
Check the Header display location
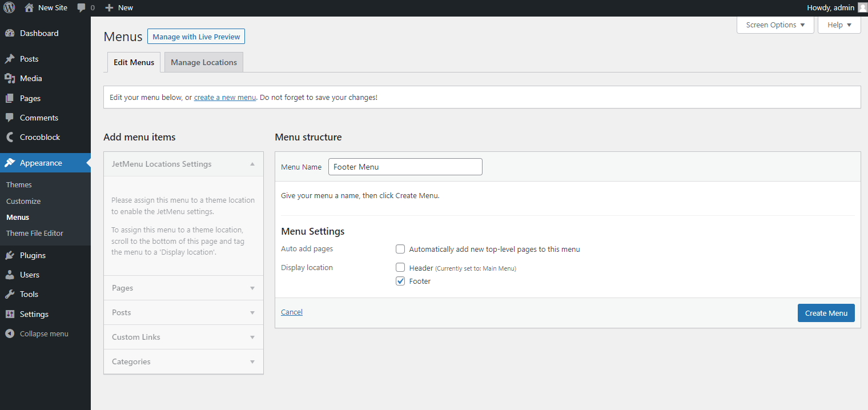(x=400, y=267)
